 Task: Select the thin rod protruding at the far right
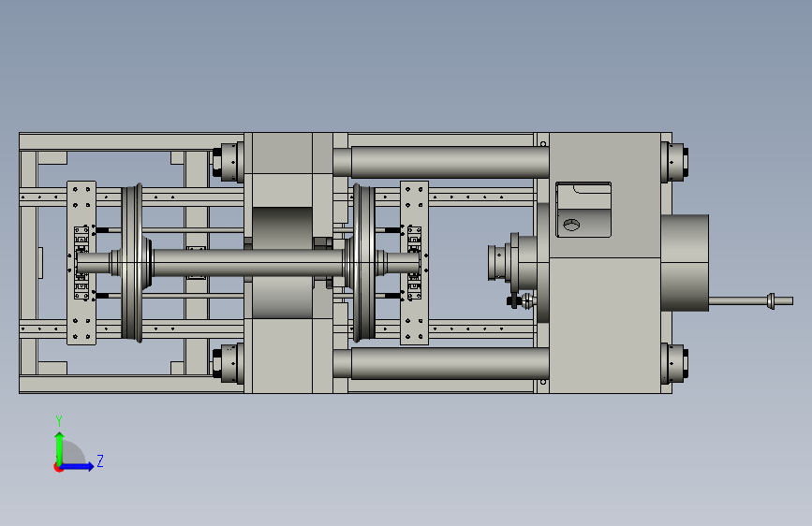[750, 300]
